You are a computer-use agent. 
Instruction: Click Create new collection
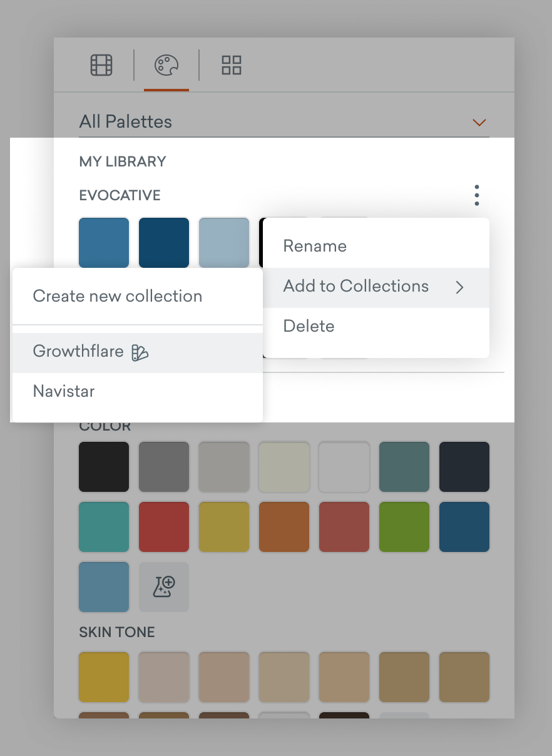(118, 297)
